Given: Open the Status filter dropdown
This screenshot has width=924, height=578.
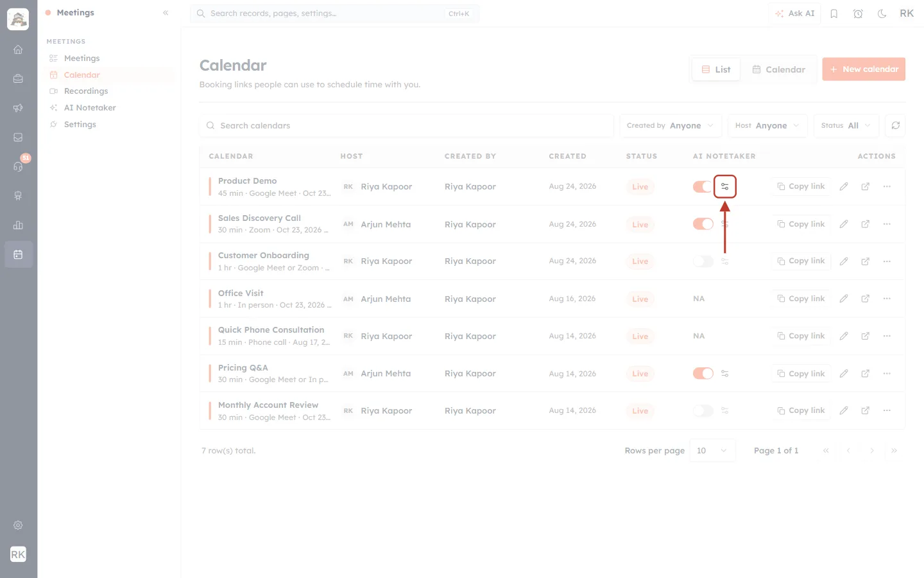Looking at the screenshot, I should click(x=846, y=125).
